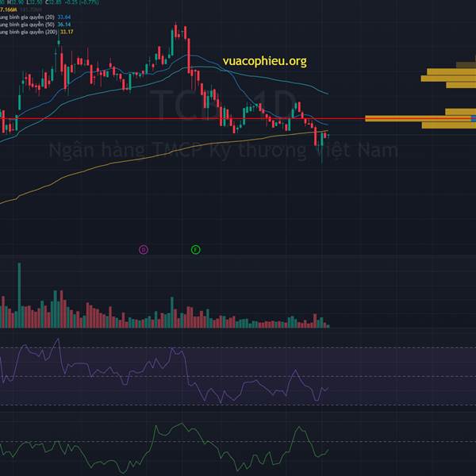Select the (20) moving average legend entry
The width and height of the screenshot is (476, 476).
[35, 17]
